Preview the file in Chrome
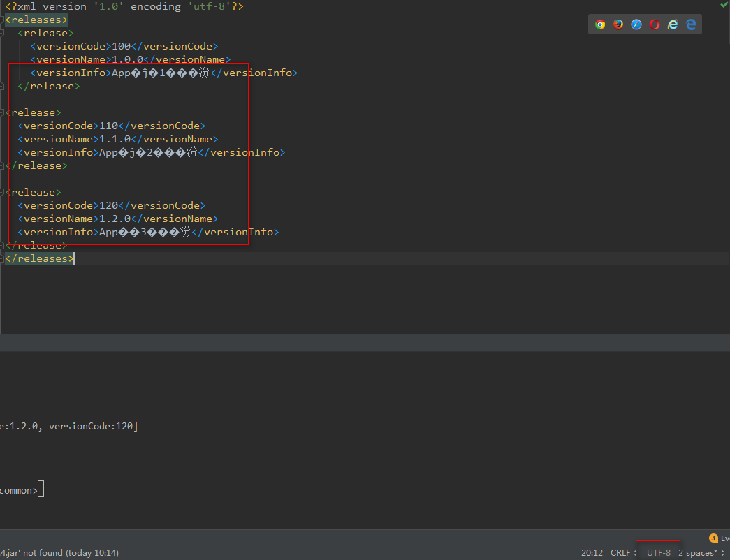The width and height of the screenshot is (730, 560). pos(599,24)
